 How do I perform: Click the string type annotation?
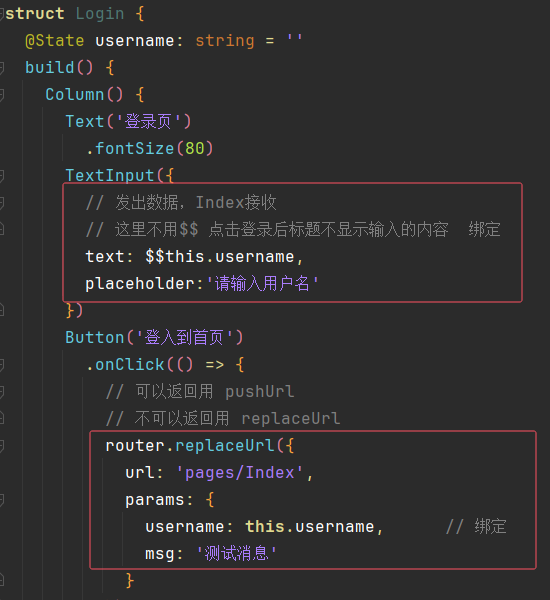[x=225, y=41]
